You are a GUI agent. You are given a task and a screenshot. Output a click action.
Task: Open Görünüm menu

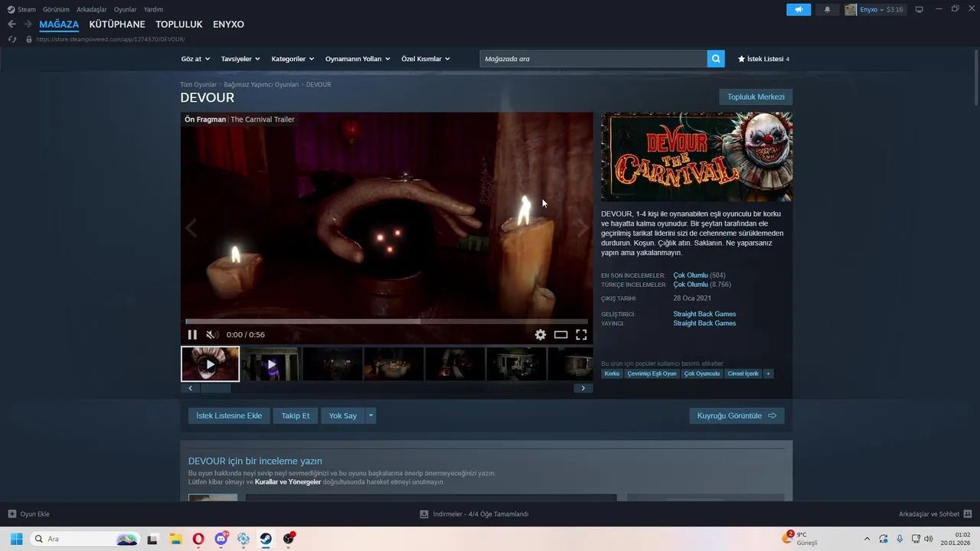56,9
